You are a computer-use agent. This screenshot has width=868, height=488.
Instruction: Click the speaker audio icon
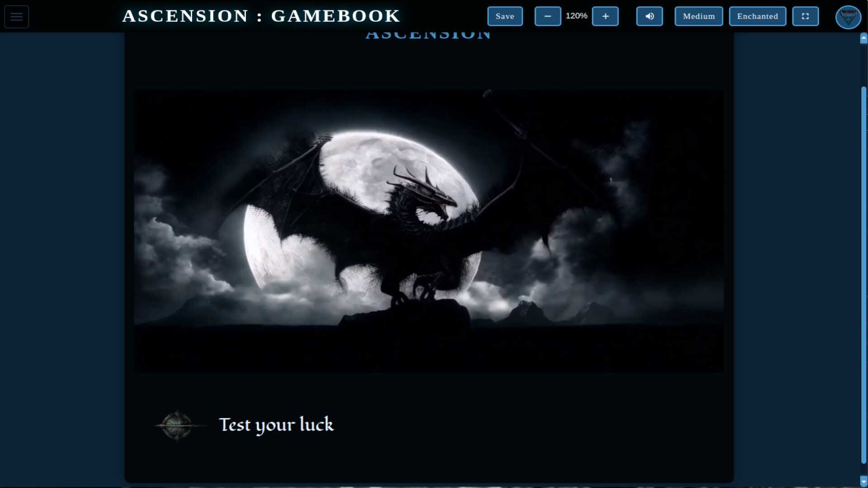click(x=649, y=16)
